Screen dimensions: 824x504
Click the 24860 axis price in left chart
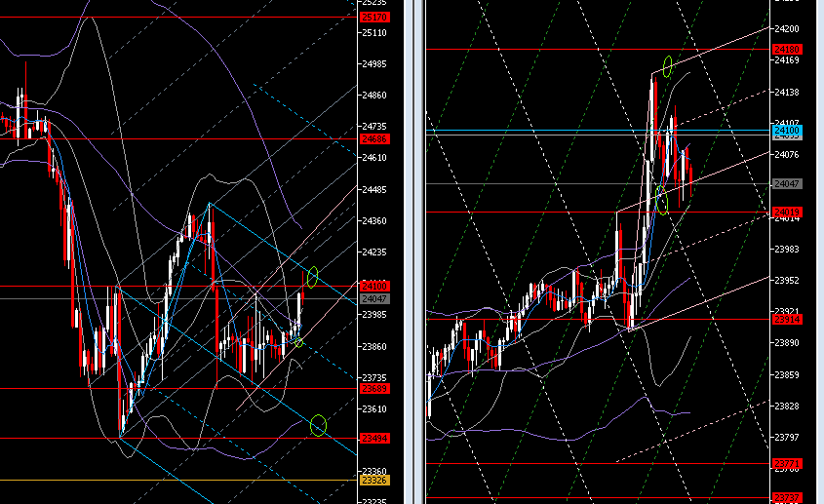(x=374, y=96)
